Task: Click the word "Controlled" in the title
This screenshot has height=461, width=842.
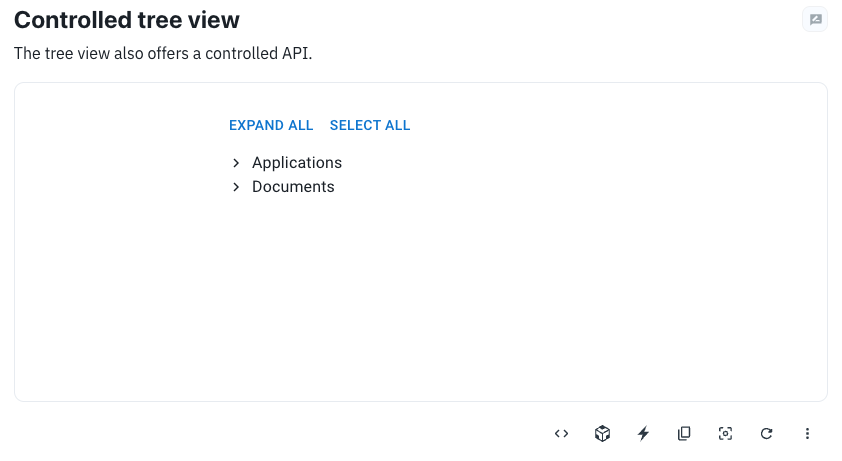Action: [66, 19]
